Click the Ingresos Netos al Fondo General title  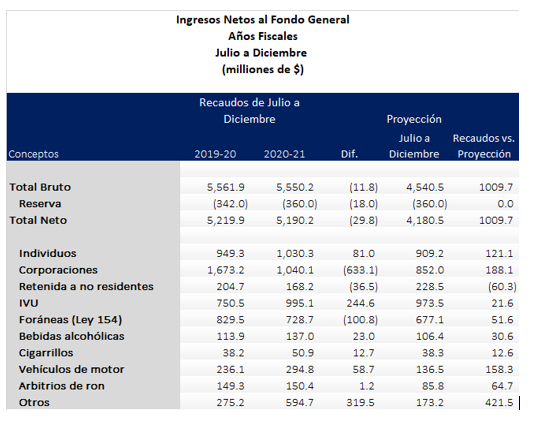click(x=263, y=20)
